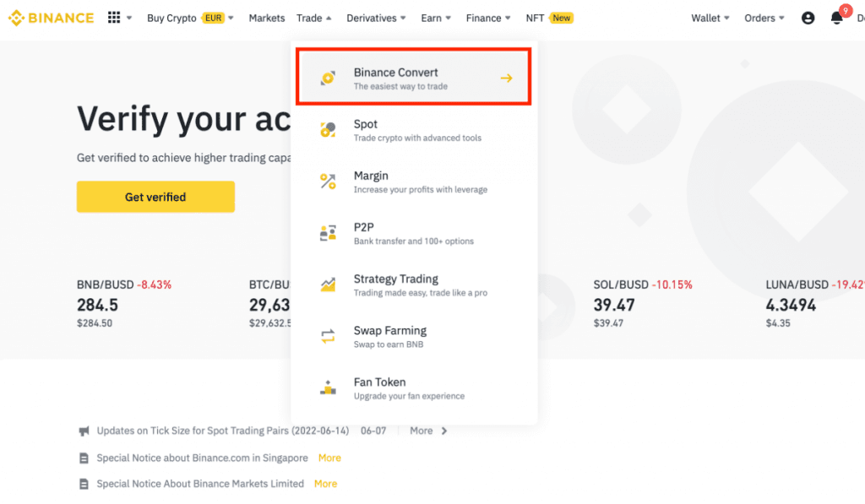Viewport: 865px width, 504px height.
Task: Open More link for Singapore notice
Action: pos(329,458)
